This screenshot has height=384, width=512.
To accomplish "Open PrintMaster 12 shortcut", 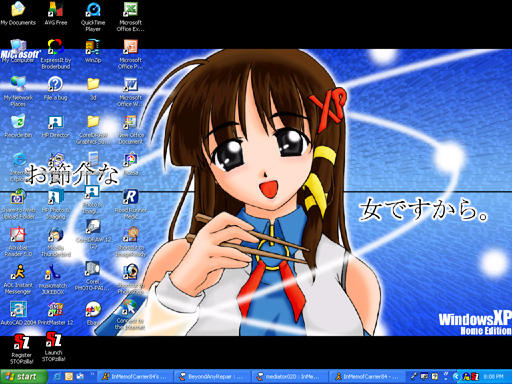I will pos(55,309).
